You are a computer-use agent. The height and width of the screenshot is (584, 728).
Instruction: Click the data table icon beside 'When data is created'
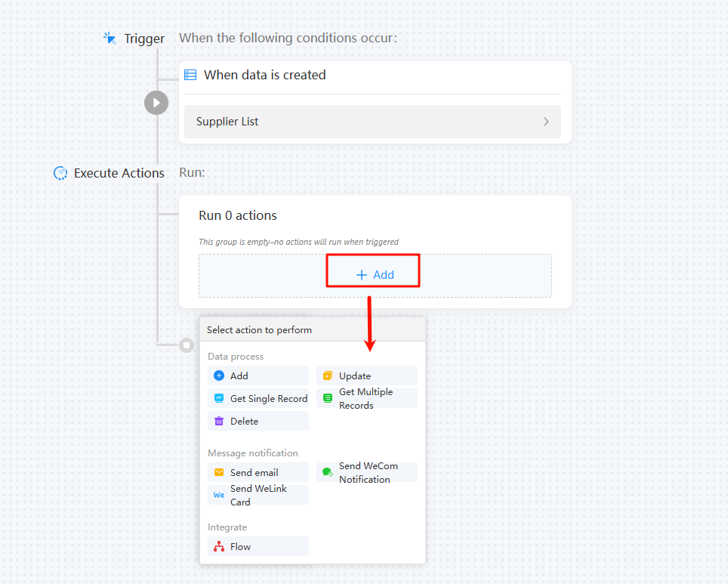tap(190, 75)
